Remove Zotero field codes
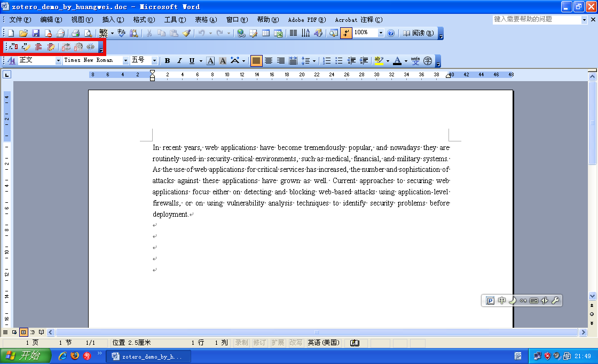The image size is (598, 364). coord(90,47)
